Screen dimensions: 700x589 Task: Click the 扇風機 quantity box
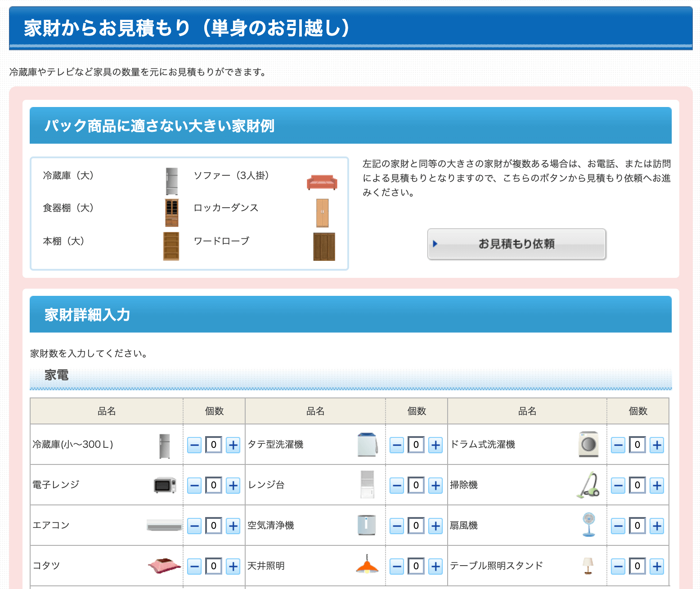(x=637, y=526)
